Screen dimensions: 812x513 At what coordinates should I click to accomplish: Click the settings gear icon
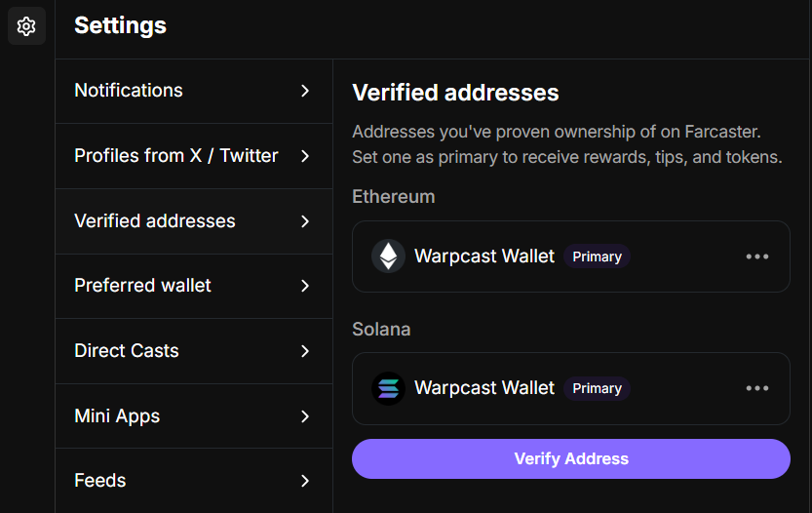(26, 26)
